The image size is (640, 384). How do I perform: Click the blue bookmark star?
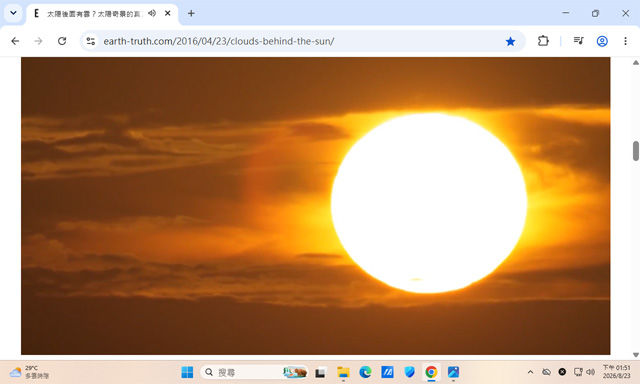pos(510,41)
